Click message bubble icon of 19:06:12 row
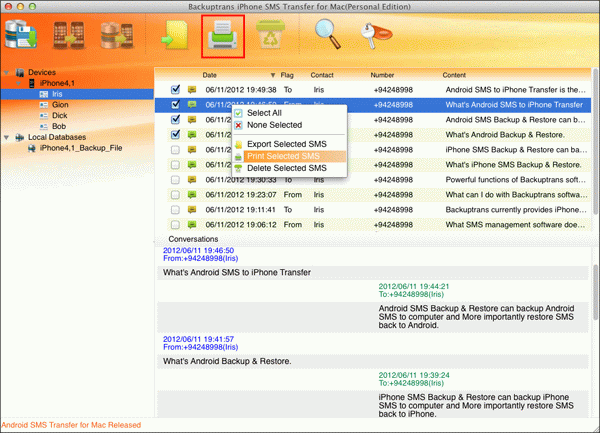Viewport: 600px width, 433px height. pyautogui.click(x=192, y=225)
